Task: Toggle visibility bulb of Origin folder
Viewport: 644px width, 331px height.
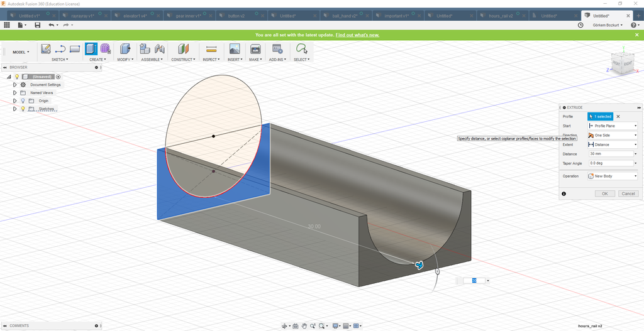Action: click(x=23, y=100)
